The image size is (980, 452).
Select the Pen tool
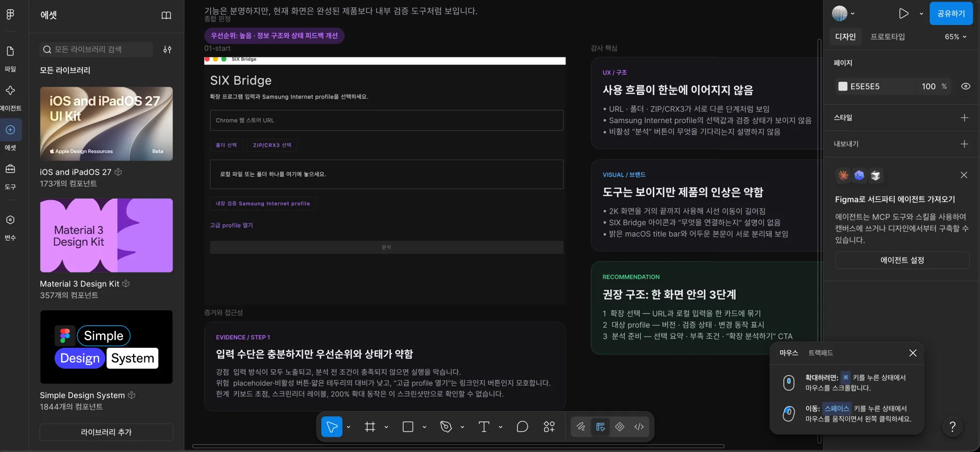click(x=446, y=427)
